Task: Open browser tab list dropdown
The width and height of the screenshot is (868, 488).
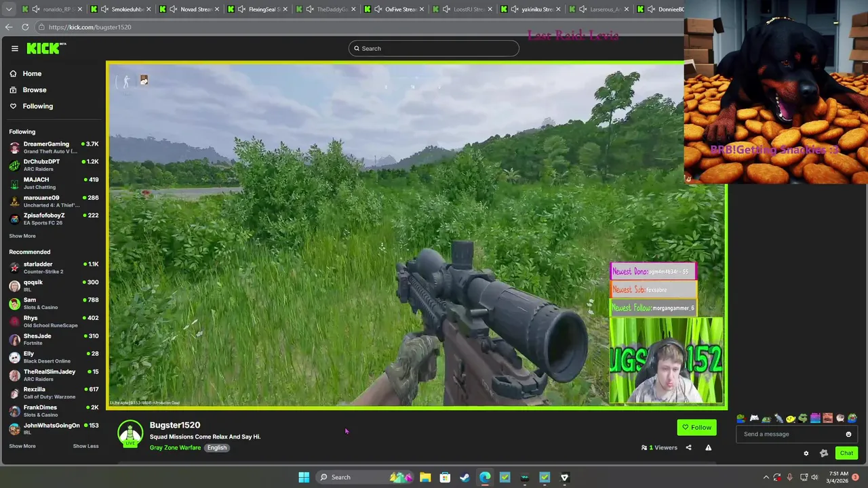Action: 9,9
